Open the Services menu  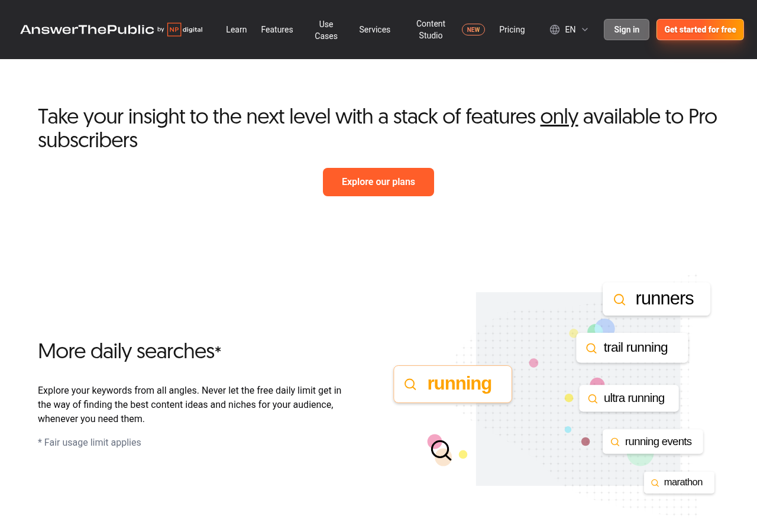pos(374,30)
